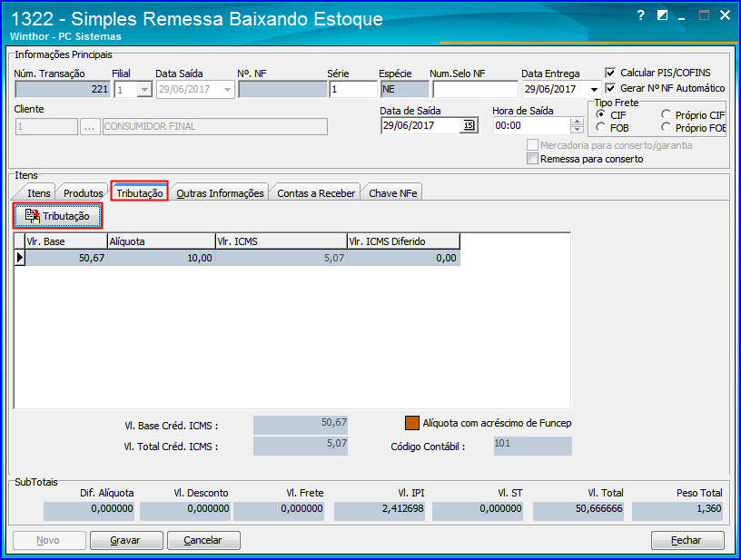Click the Num.Selo NF input field
This screenshot has width=741, height=560.
[475, 89]
